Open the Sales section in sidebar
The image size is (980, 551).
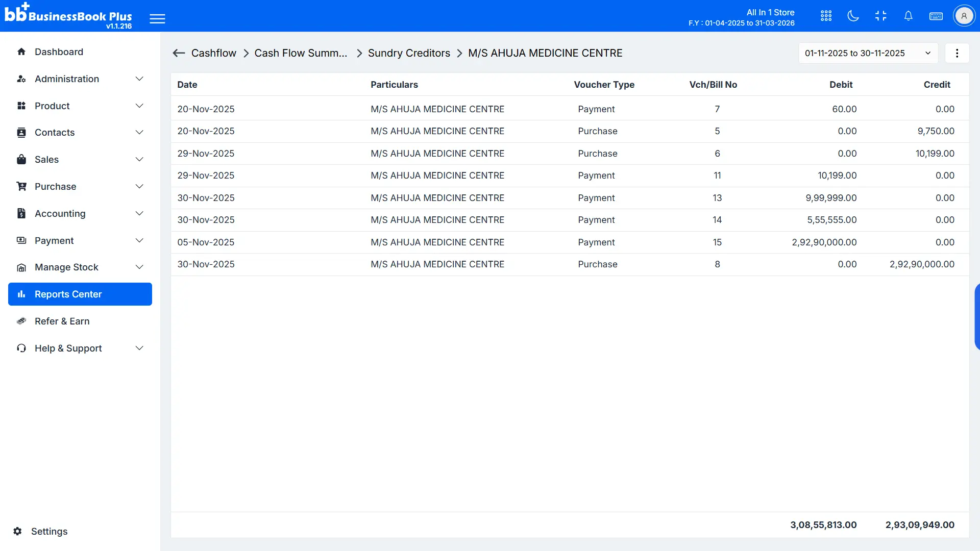click(80, 159)
